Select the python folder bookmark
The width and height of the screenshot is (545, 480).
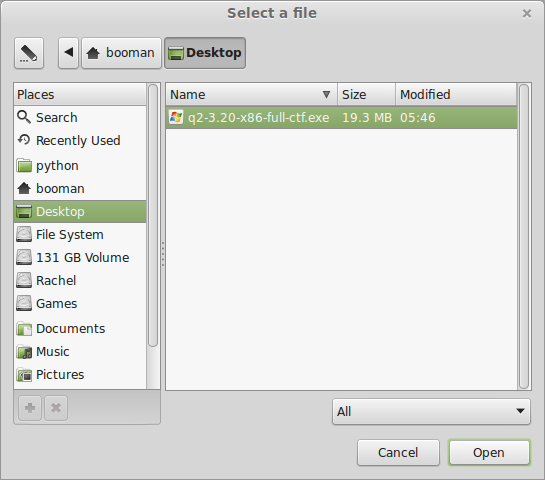(x=80, y=165)
